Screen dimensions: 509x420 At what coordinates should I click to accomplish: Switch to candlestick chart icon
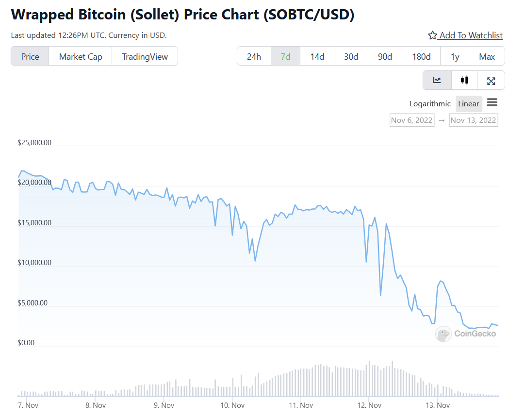tap(464, 81)
